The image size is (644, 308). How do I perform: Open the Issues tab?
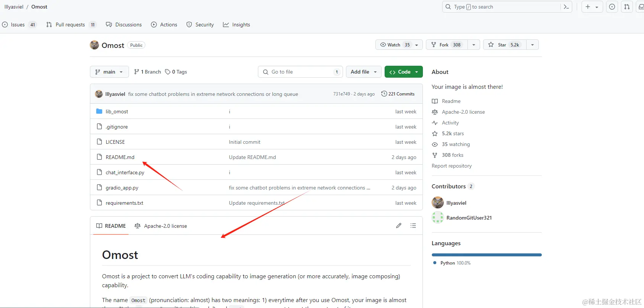[x=19, y=25]
